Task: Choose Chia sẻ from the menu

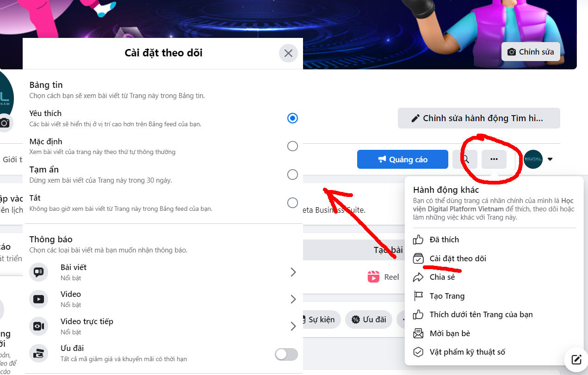Action: [442, 277]
